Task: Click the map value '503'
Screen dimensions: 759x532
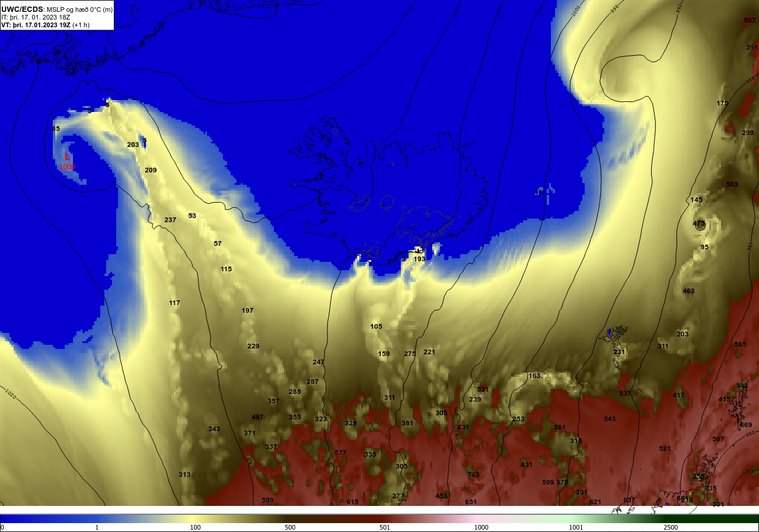Action: point(732,184)
